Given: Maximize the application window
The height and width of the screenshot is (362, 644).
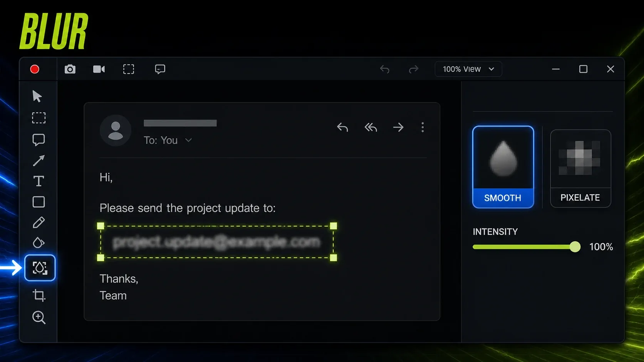Looking at the screenshot, I should pyautogui.click(x=583, y=69).
